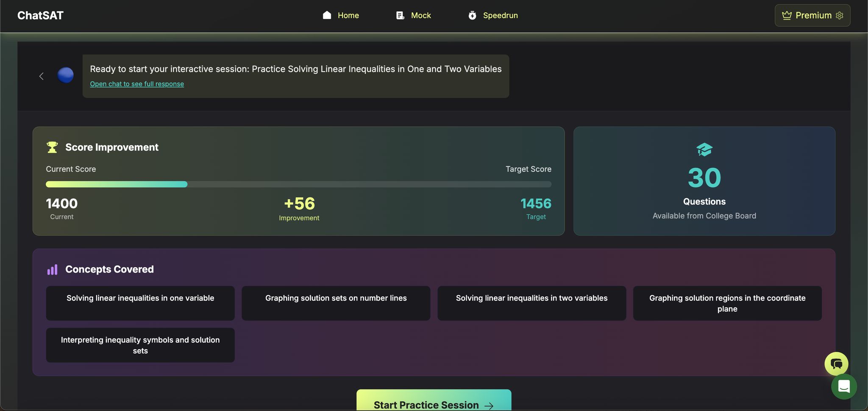868x411 pixels.
Task: Click the Score Improvement trophy icon
Action: [x=52, y=147]
